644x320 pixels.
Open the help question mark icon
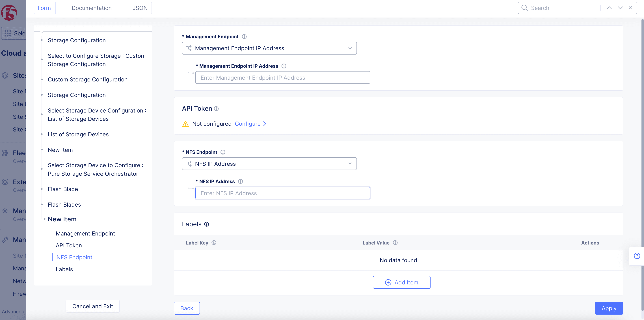coord(637,256)
